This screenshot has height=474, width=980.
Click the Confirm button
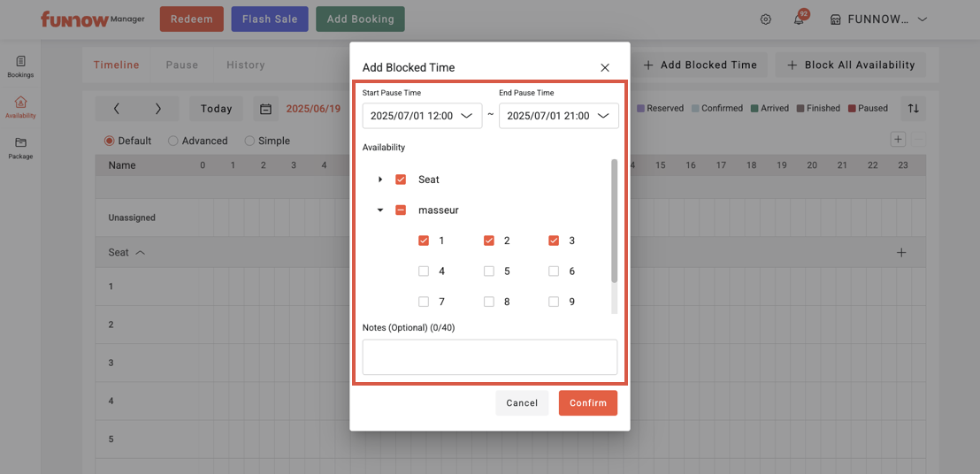pyautogui.click(x=587, y=403)
